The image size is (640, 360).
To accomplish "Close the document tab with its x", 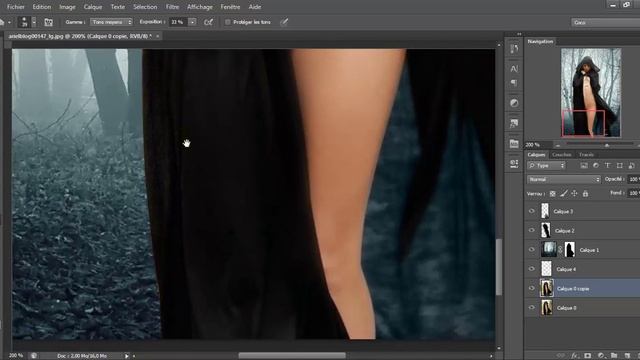I will (x=158, y=36).
